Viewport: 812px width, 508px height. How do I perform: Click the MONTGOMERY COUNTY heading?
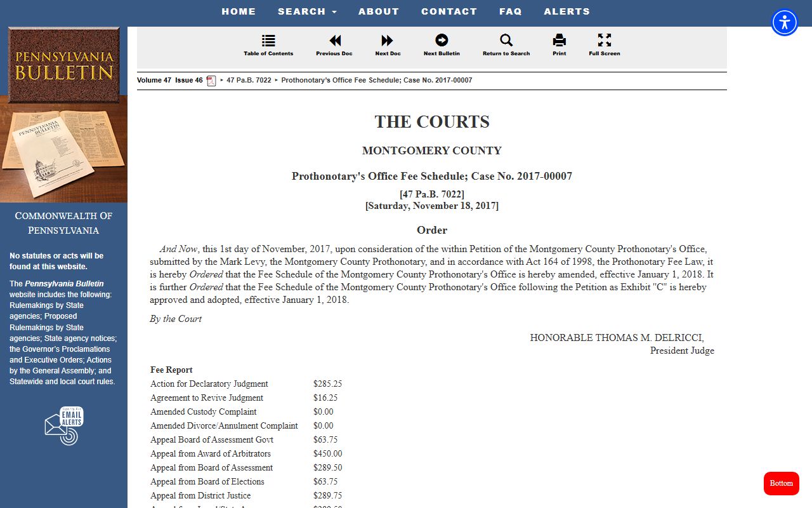432,150
